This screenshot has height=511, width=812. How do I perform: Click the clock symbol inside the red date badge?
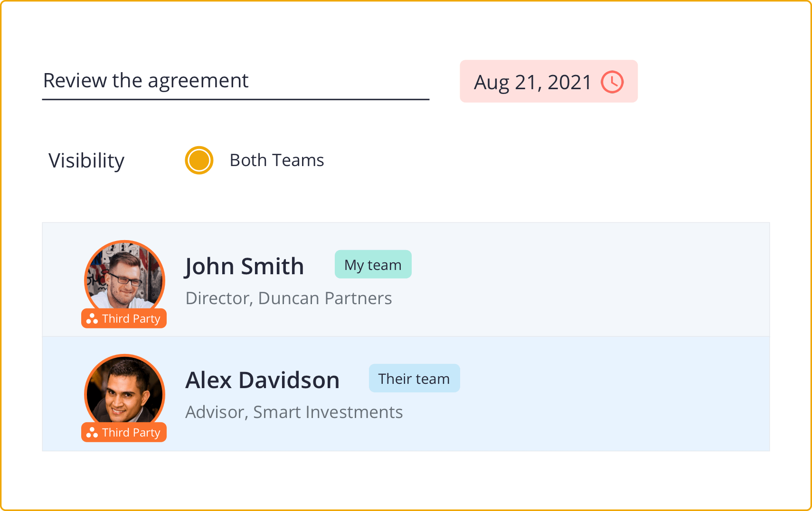[613, 81]
